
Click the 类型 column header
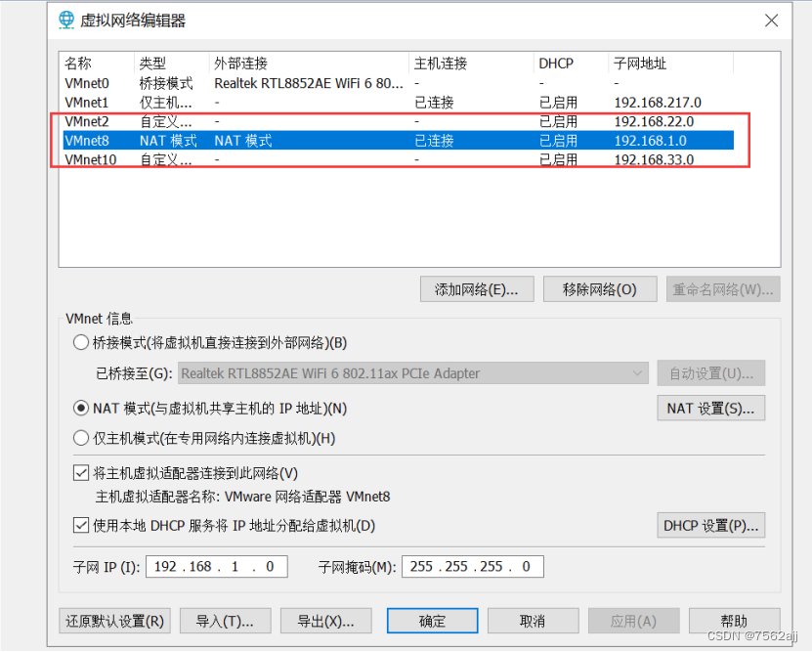point(171,64)
